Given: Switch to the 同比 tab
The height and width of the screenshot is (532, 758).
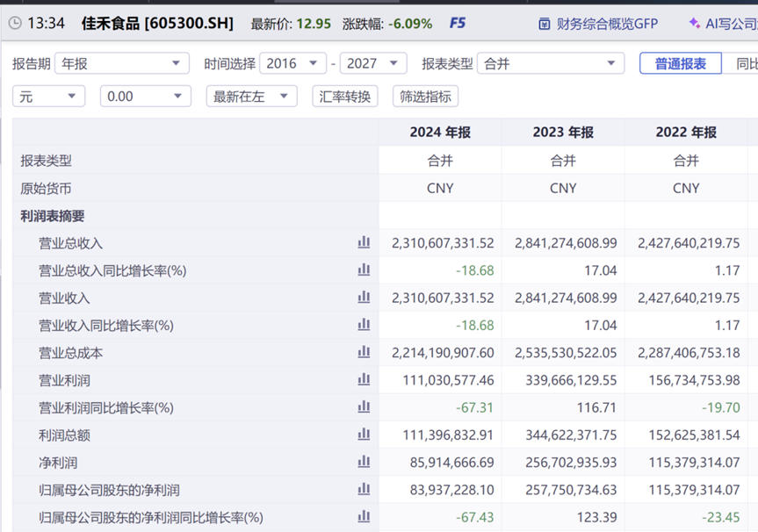Looking at the screenshot, I should click(744, 63).
